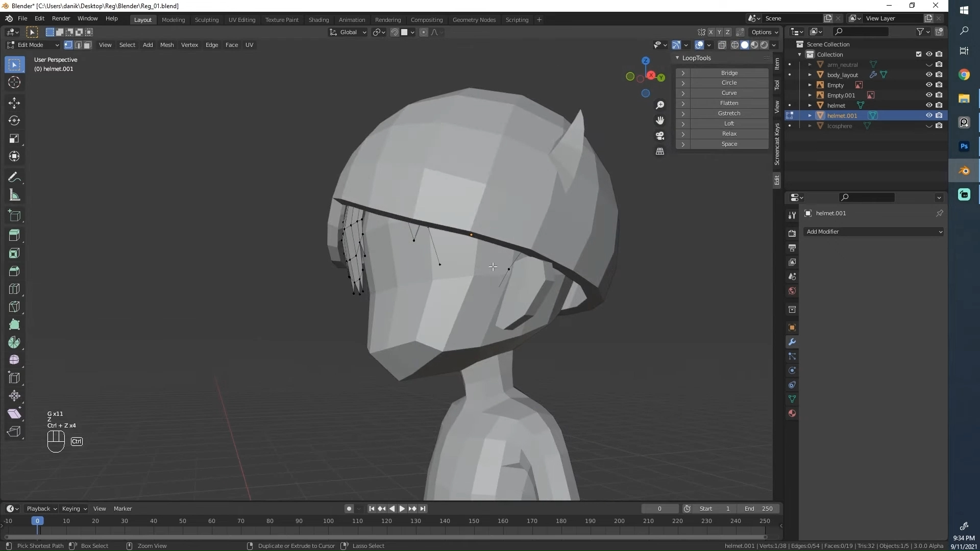Open Object Data Properties (green triangle tab)

click(x=792, y=399)
